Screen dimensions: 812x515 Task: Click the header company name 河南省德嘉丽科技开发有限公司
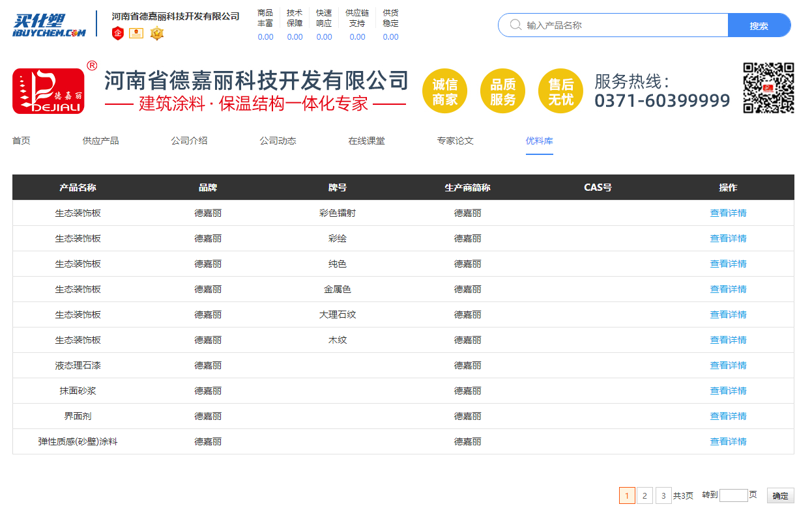click(176, 16)
